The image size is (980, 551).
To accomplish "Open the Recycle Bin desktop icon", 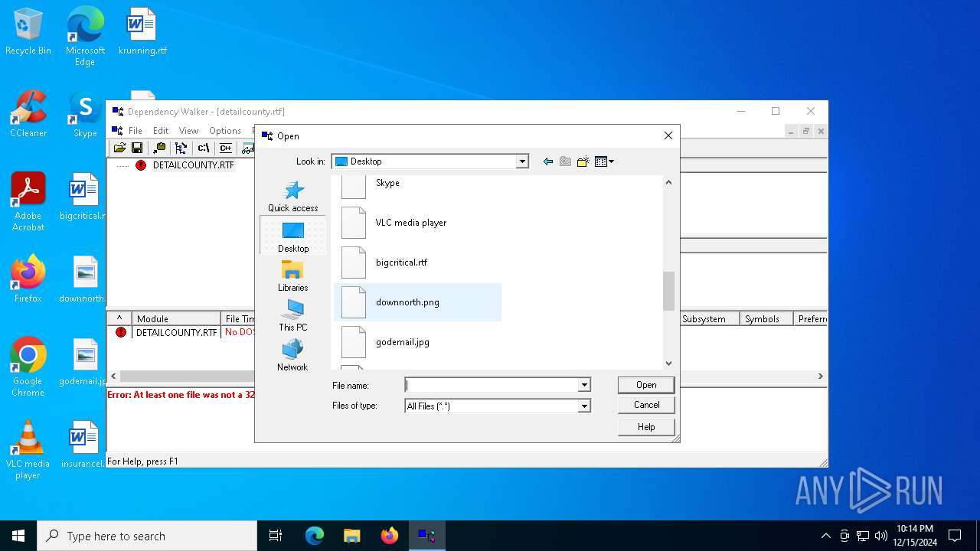I will (x=28, y=32).
